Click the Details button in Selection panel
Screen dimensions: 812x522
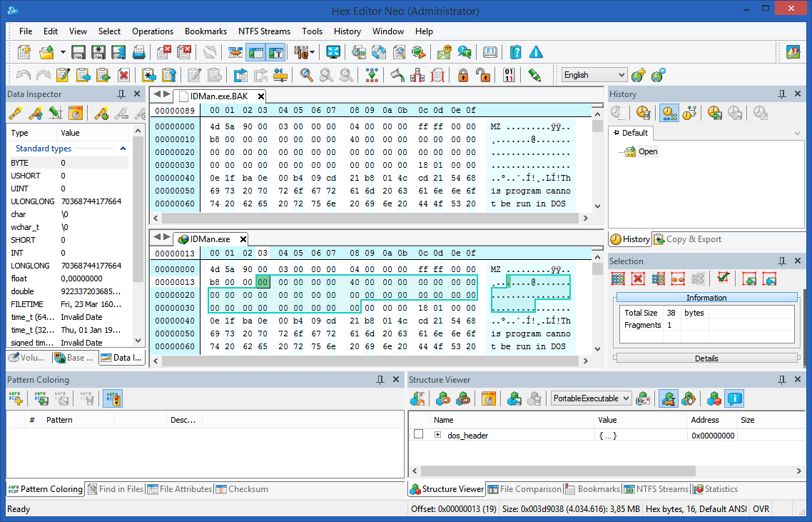(706, 358)
